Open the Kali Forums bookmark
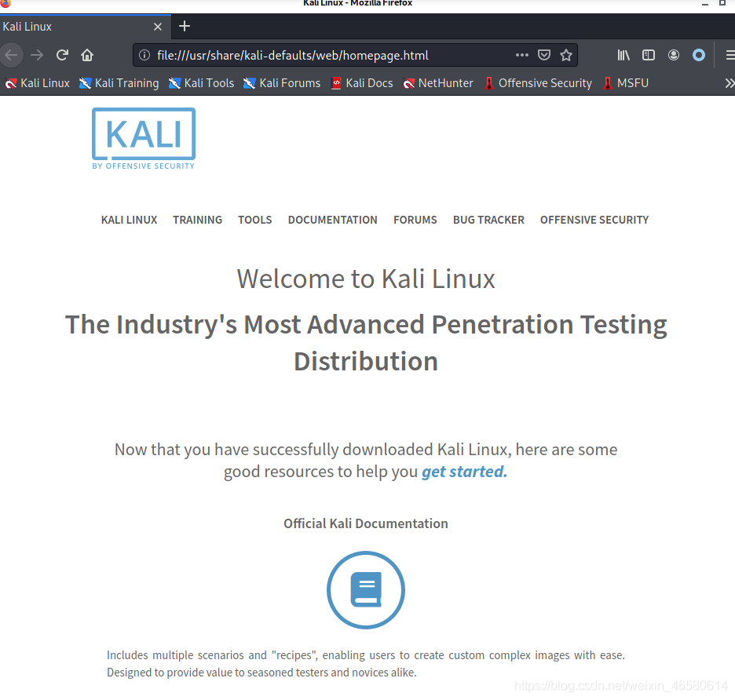The height and width of the screenshot is (700, 735). [282, 83]
